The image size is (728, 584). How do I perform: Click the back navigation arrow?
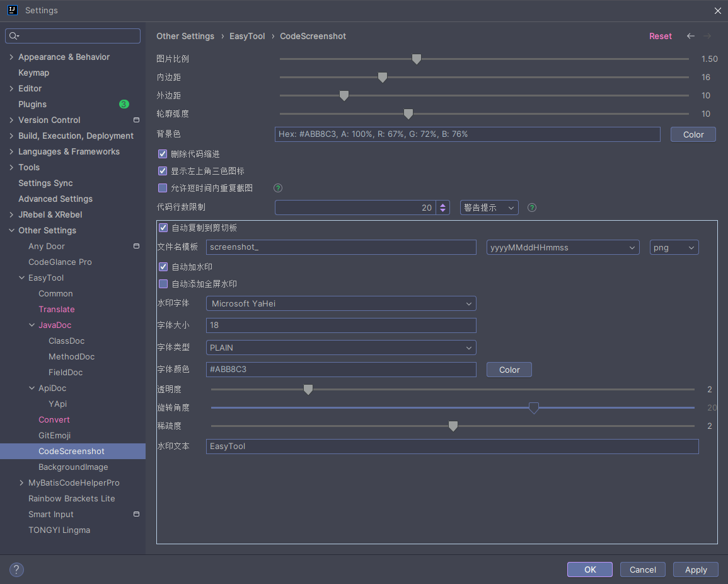[691, 36]
